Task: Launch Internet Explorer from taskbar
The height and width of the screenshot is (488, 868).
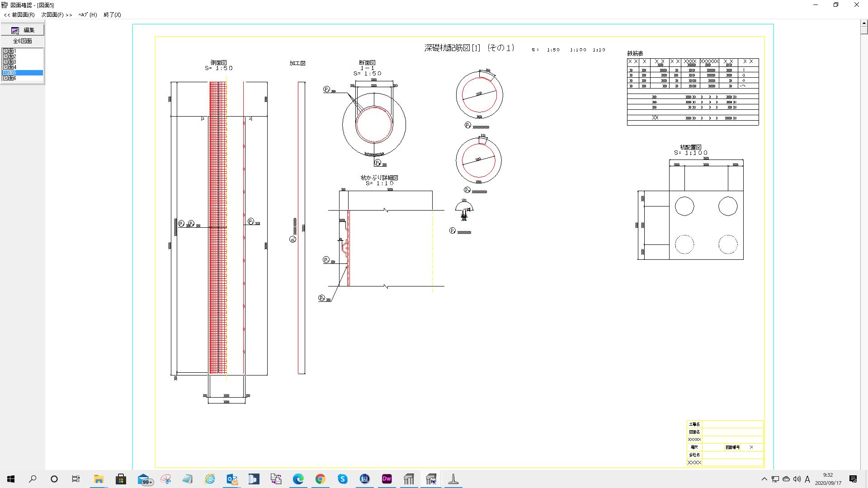Action: (210, 479)
